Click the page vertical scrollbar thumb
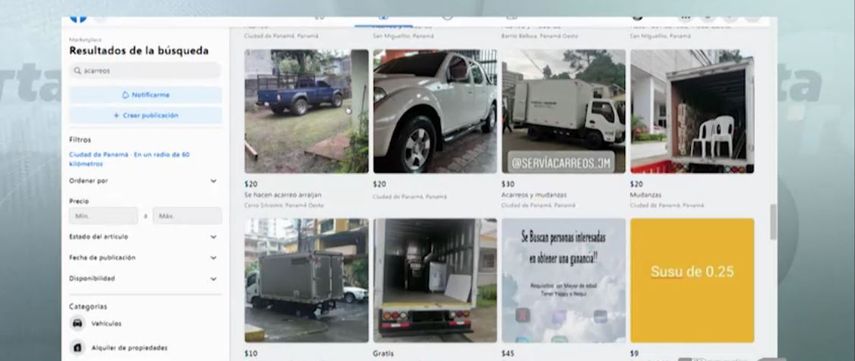Image resolution: width=855 pixels, height=361 pixels. pyautogui.click(x=773, y=222)
